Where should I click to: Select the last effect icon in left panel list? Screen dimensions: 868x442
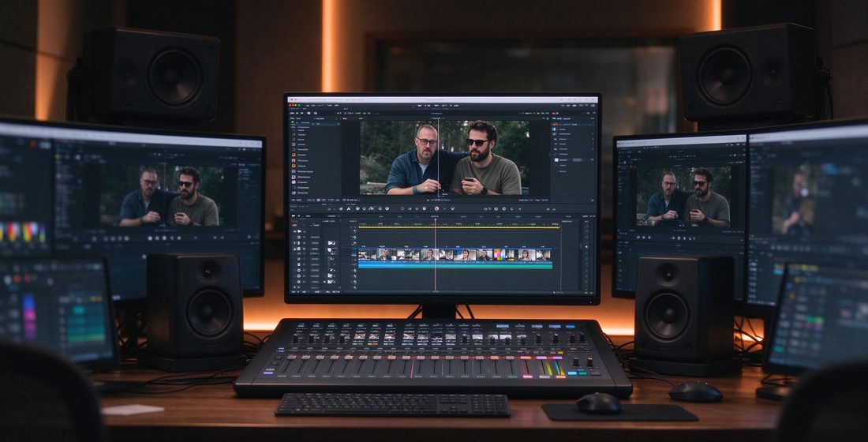pyautogui.click(x=294, y=193)
